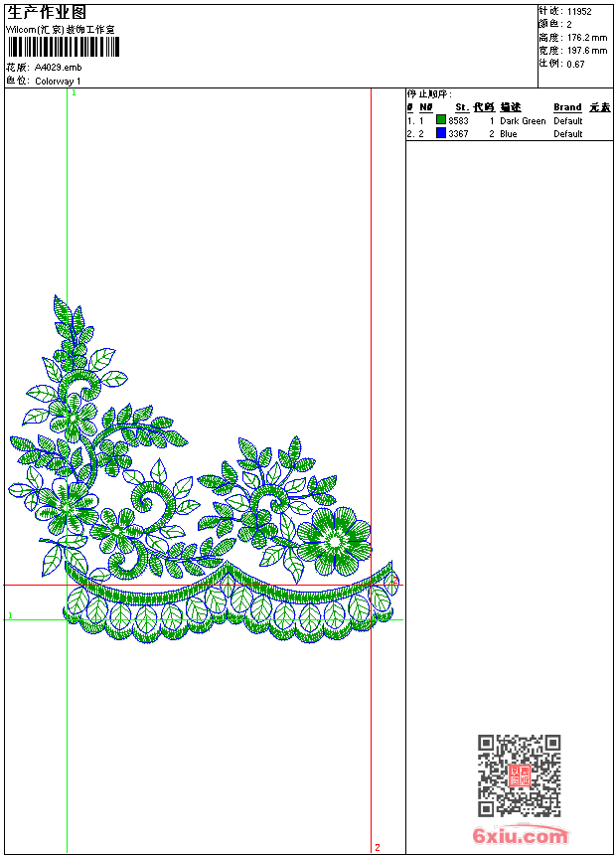Click the green marker 1 on left edge
Screen dimensions: 616x855
10,615
